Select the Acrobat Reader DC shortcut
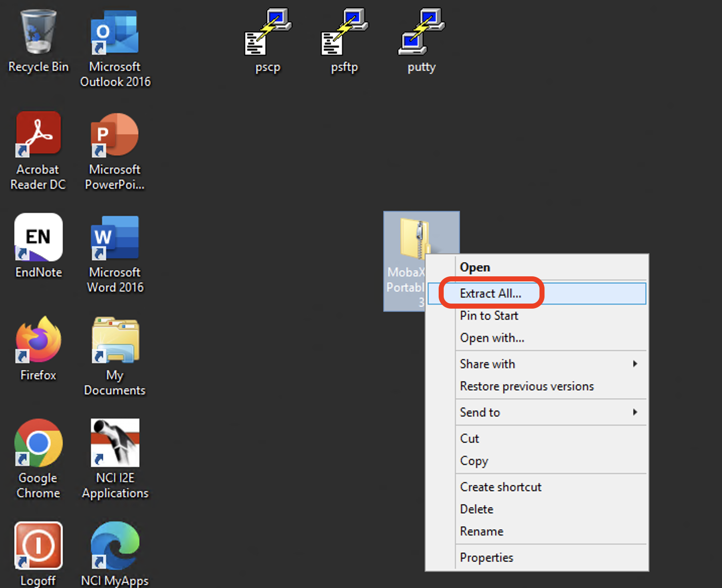 38,135
